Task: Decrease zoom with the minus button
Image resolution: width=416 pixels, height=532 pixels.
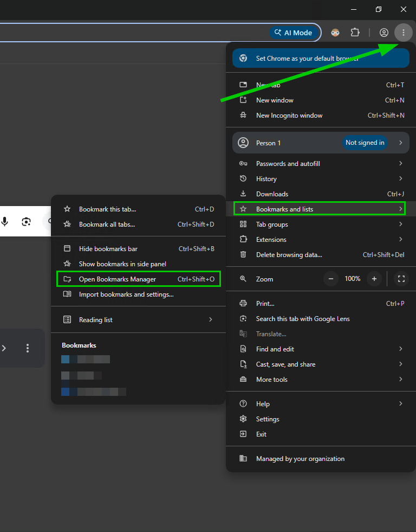Action: point(331,279)
